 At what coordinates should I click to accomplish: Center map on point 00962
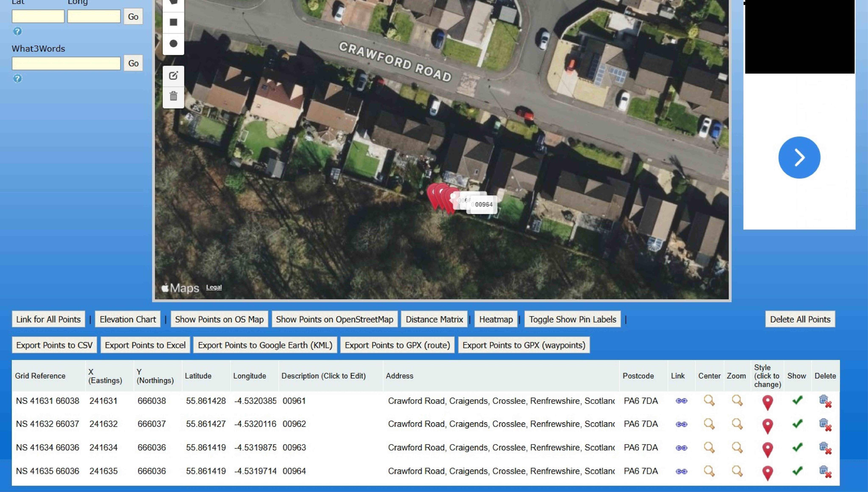coord(709,424)
